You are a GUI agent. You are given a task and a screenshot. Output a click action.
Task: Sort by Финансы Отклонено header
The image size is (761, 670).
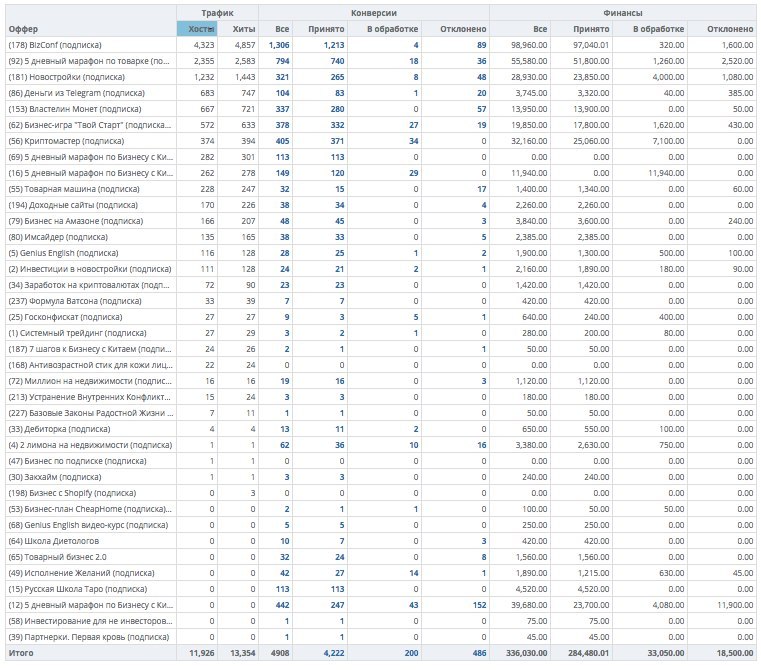coord(730,29)
